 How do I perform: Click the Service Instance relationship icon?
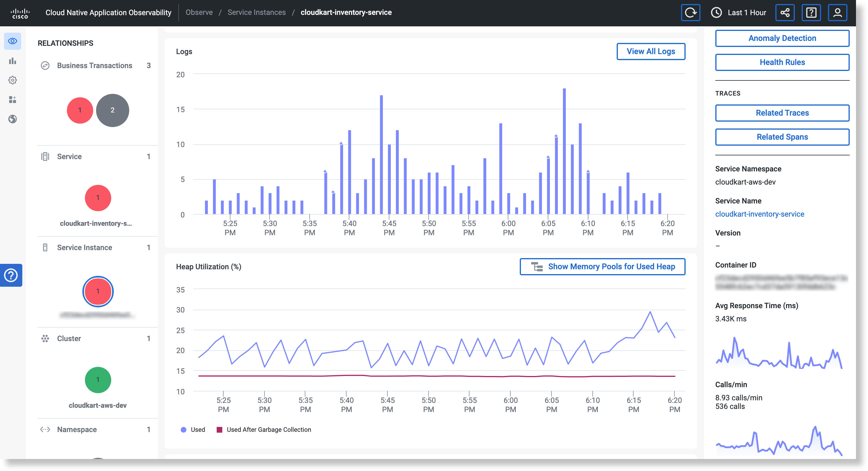45,248
